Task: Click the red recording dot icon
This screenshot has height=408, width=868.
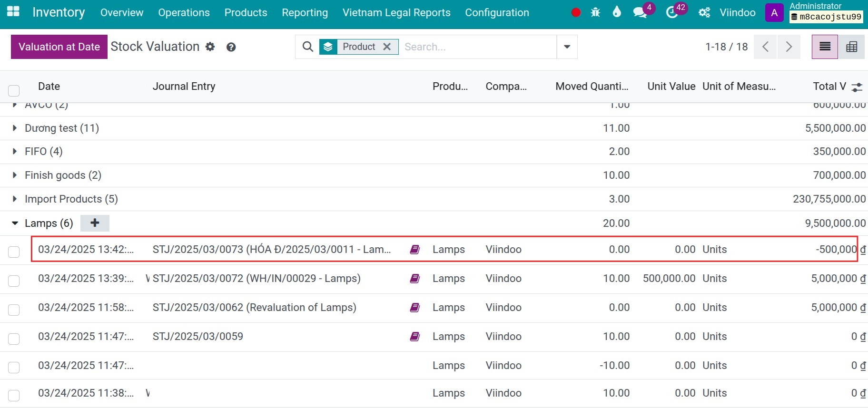Action: (576, 12)
